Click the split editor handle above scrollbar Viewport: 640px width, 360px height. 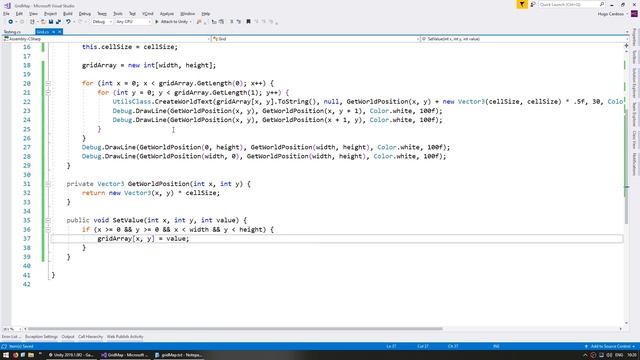[626, 46]
